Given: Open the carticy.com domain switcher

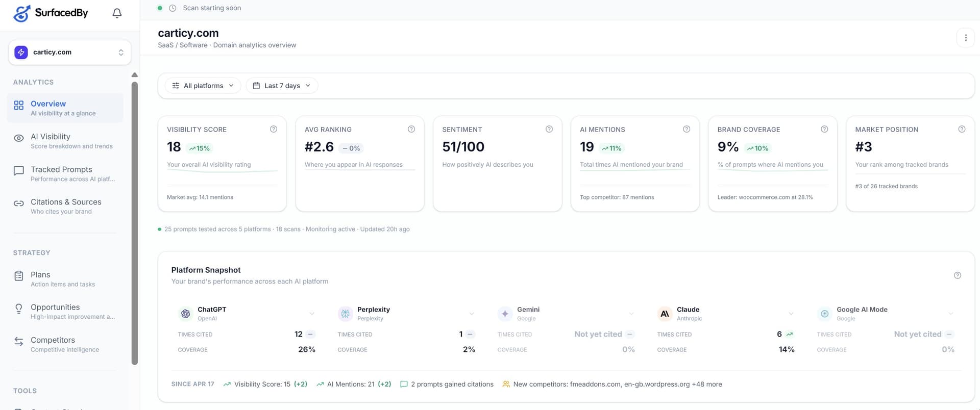Looking at the screenshot, I should click(x=70, y=53).
